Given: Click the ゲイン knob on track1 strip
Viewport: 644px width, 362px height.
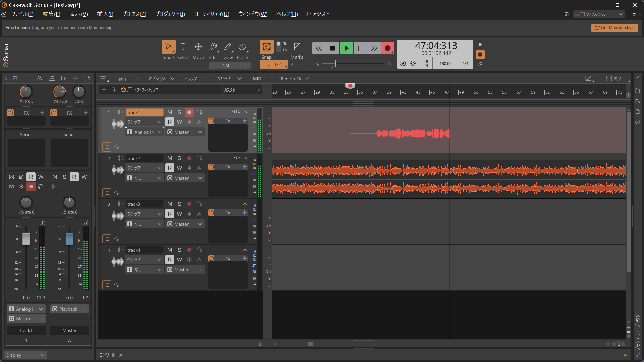Looking at the screenshot, I should pos(26,92).
